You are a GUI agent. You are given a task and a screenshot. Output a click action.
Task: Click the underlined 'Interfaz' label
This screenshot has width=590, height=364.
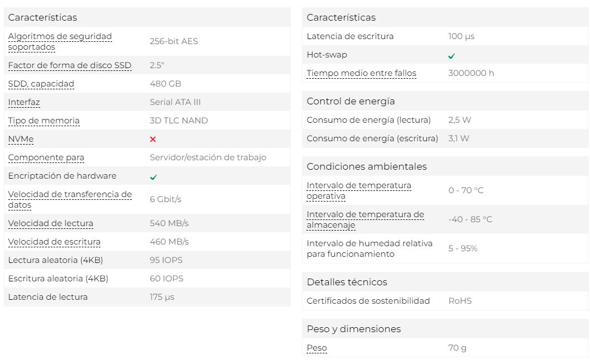[x=23, y=102]
